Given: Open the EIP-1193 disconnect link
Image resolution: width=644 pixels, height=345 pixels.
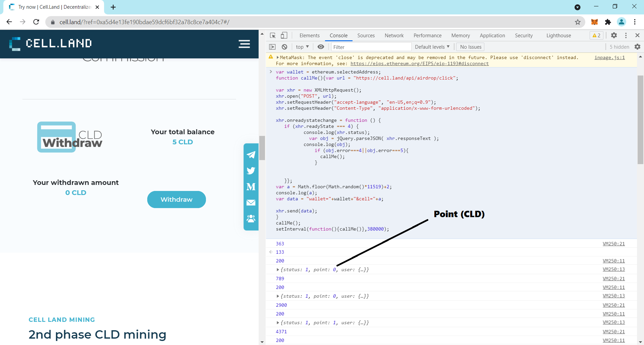Looking at the screenshot, I should point(419,64).
